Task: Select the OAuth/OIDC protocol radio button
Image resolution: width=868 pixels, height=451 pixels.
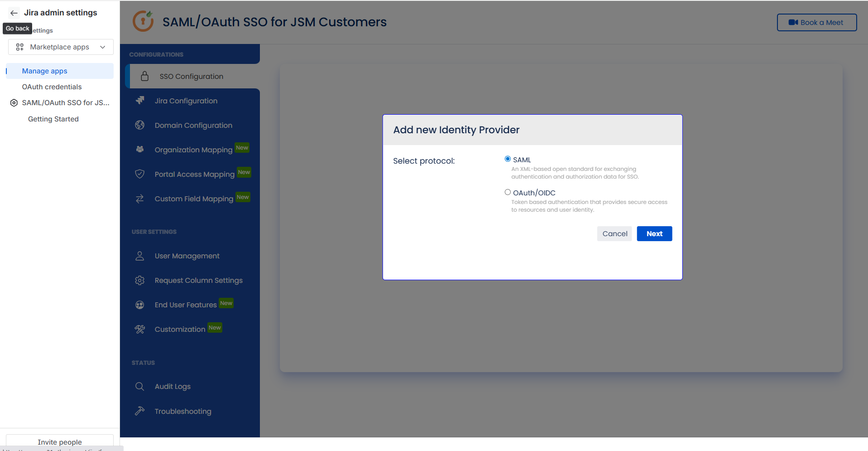Action: 508,192
